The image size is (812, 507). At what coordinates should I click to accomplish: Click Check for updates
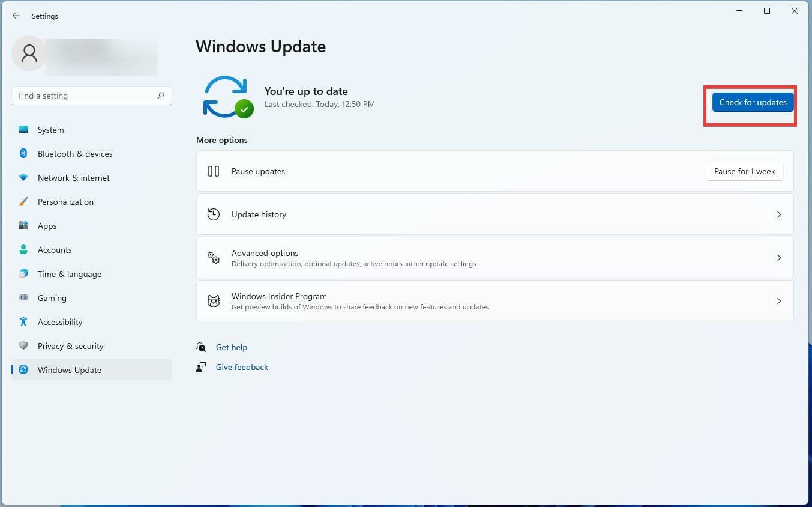tap(753, 102)
